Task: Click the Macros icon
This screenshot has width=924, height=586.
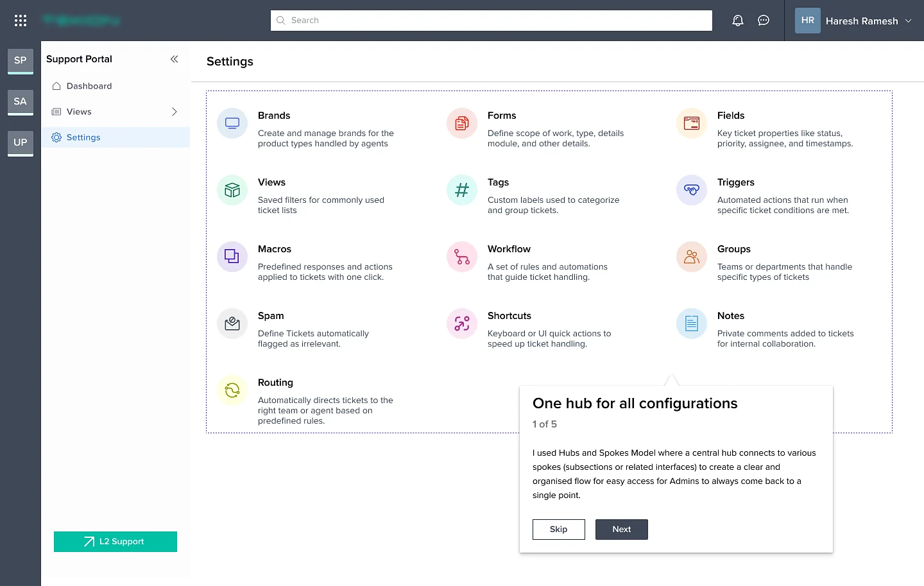Action: 232,257
